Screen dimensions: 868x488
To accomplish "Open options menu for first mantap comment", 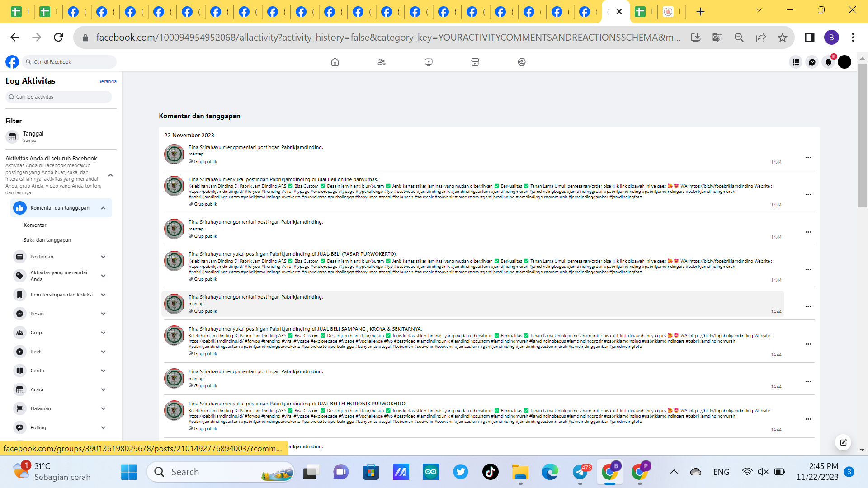I will (x=808, y=158).
